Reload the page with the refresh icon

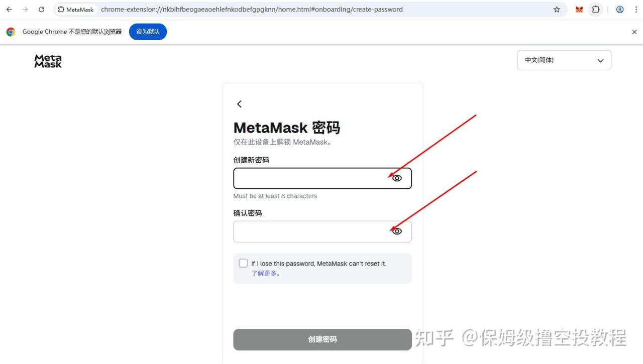[x=42, y=10]
